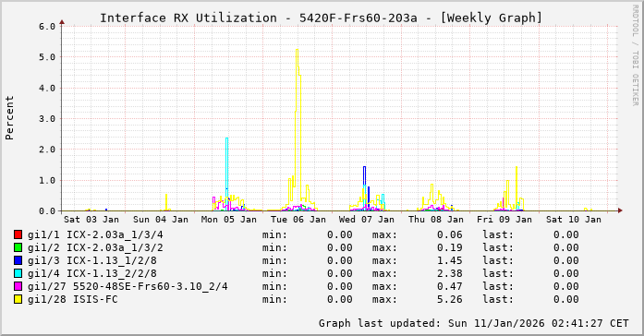The image size is (644, 336).
Task: Click the magenta gi1/27 legend swatch
Action: click(18, 286)
